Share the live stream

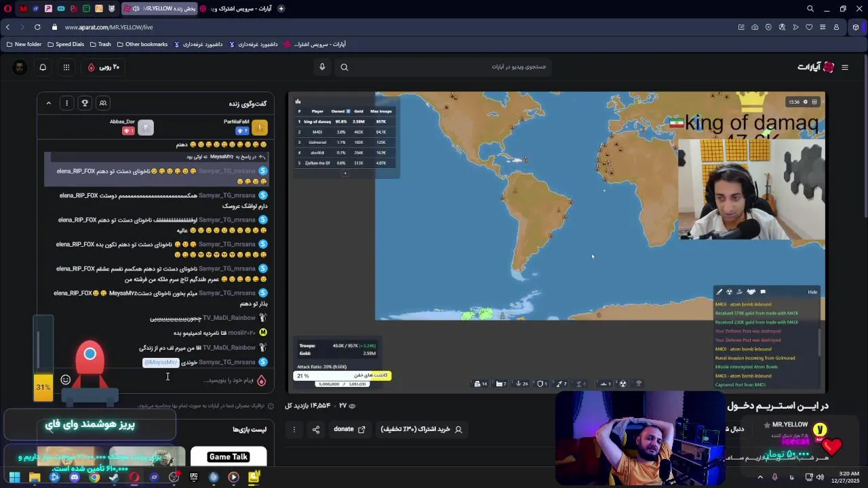[316, 429]
